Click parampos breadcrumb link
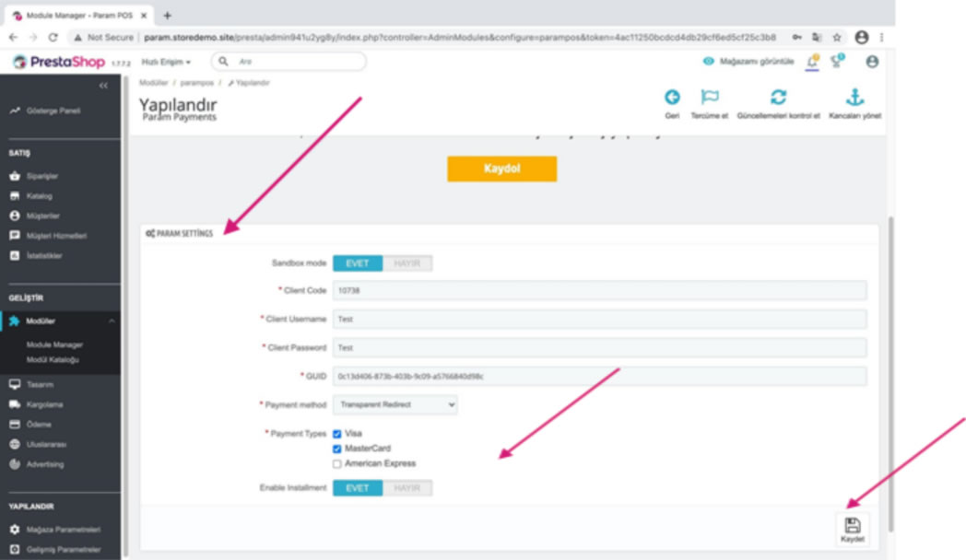Image resolution: width=966 pixels, height=560 pixels. click(x=197, y=83)
